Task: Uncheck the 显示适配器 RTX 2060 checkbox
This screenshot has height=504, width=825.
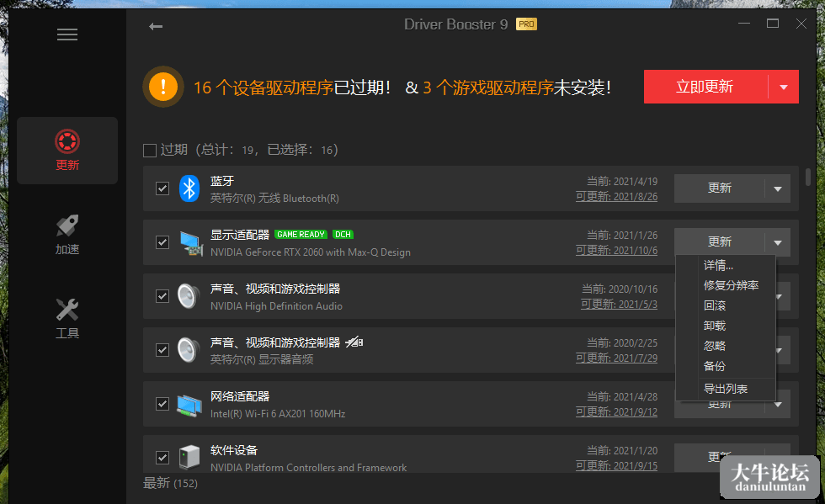Action: [x=162, y=242]
